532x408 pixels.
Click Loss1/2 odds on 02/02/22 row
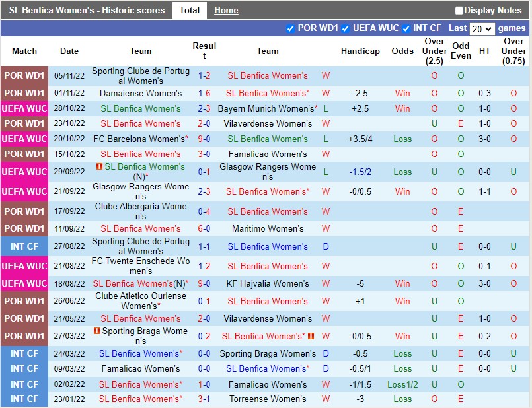[x=402, y=384]
